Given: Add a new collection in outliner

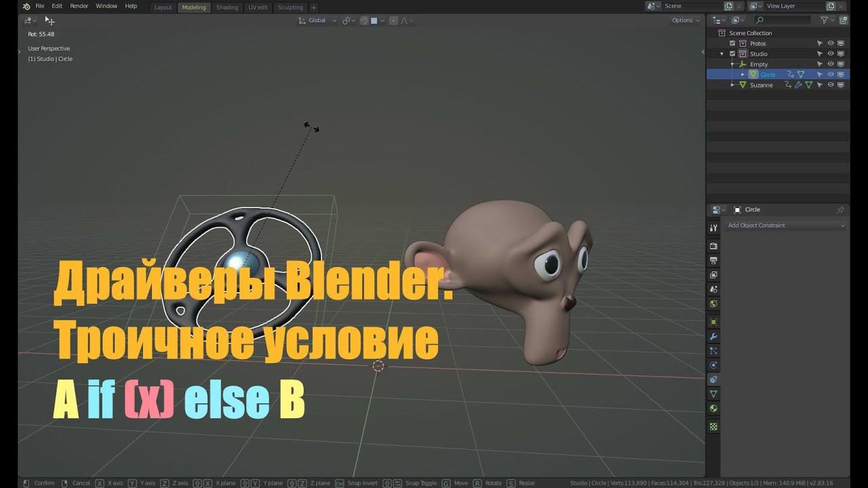Looking at the screenshot, I should 842,20.
